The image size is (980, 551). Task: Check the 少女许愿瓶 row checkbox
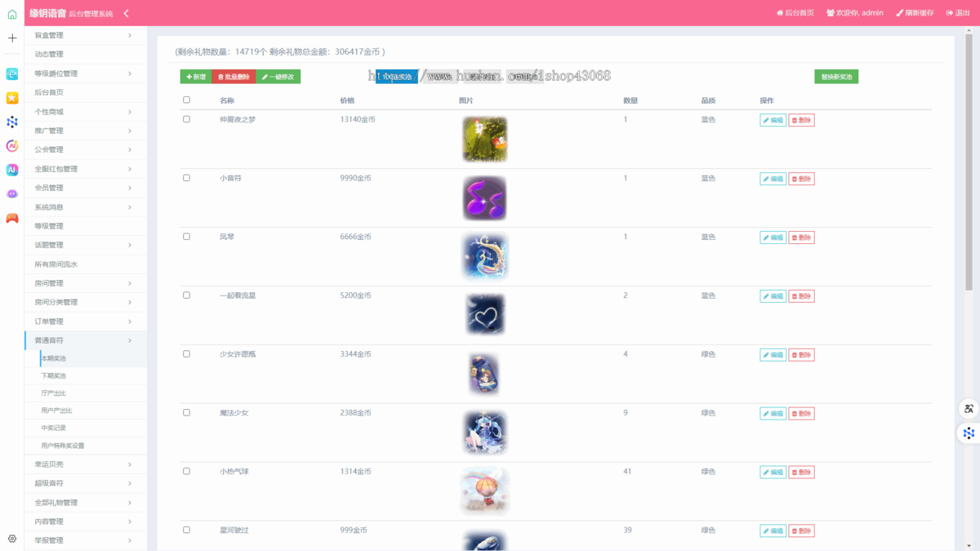[186, 354]
